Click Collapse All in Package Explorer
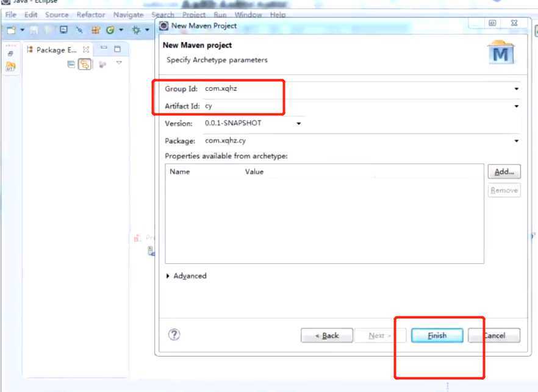Viewport: 538px width, 392px height. [71, 64]
